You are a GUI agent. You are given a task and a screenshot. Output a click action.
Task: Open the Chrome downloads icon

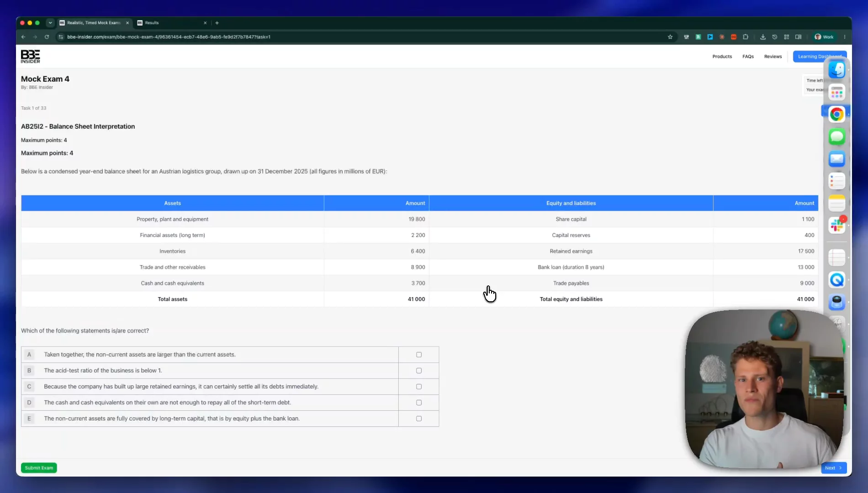(x=763, y=37)
